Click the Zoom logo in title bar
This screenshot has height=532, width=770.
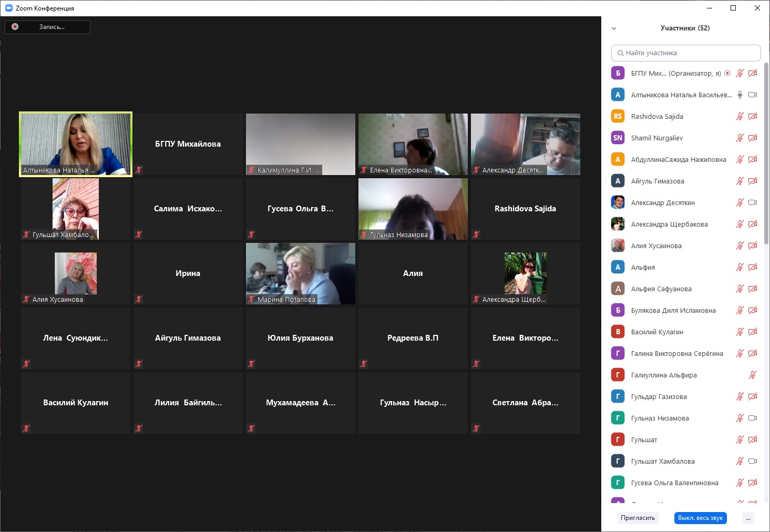point(8,8)
